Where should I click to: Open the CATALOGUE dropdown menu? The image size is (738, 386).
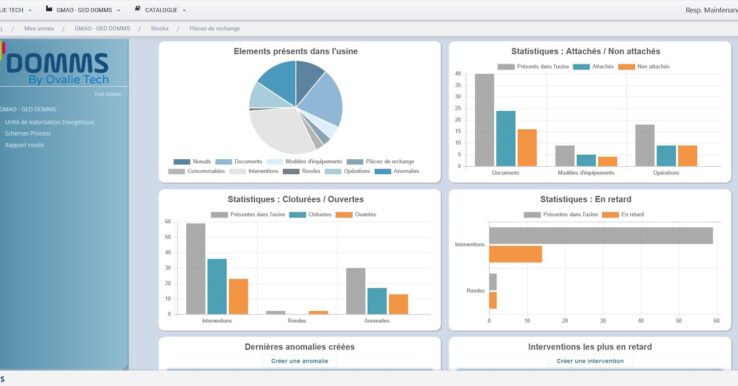click(161, 10)
